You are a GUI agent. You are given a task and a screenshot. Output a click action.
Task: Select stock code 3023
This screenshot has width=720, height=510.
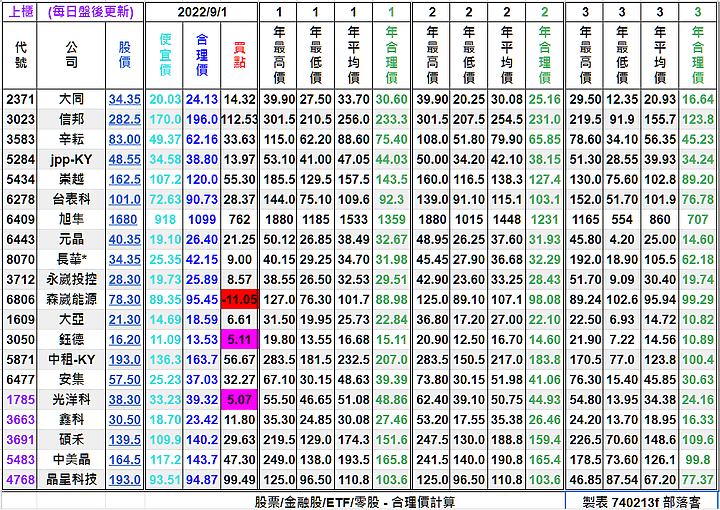[x=20, y=119]
